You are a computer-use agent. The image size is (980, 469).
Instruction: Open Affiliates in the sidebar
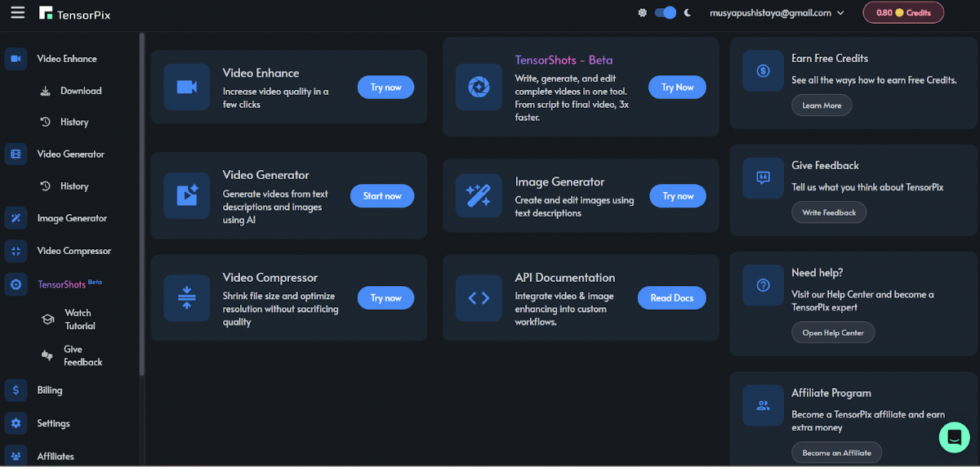click(56, 456)
